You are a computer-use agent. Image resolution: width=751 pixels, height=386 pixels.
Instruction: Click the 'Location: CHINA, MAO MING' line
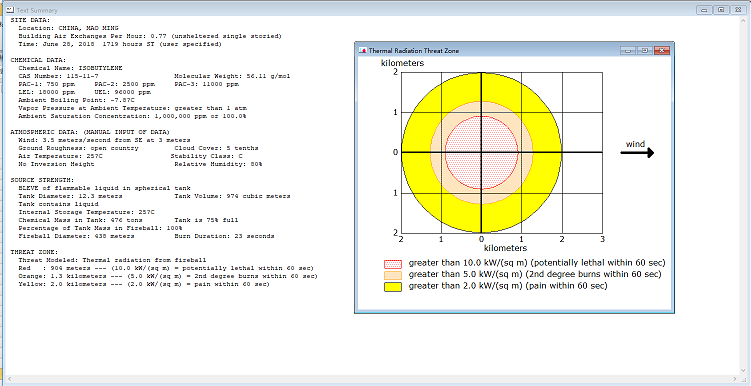point(68,28)
